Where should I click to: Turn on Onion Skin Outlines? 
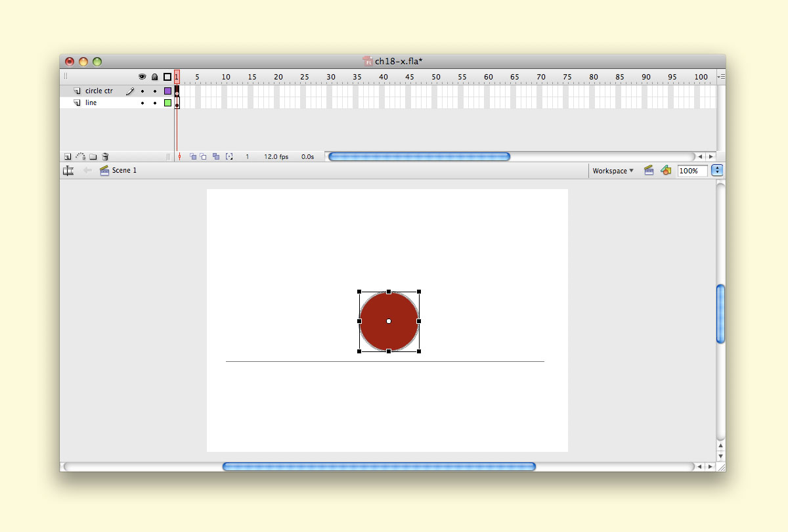pyautogui.click(x=204, y=156)
